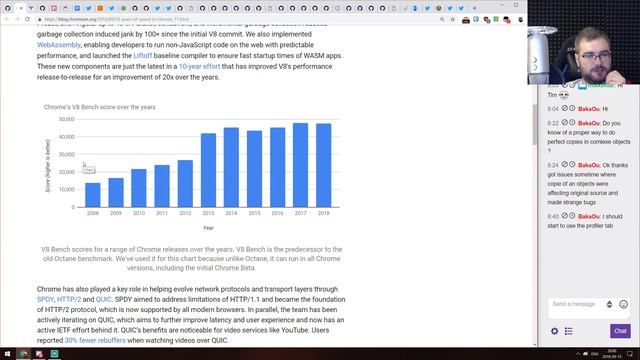The width and height of the screenshot is (640, 360).
Task: Open the 30% fewer rebuffers link
Action: coord(95,340)
